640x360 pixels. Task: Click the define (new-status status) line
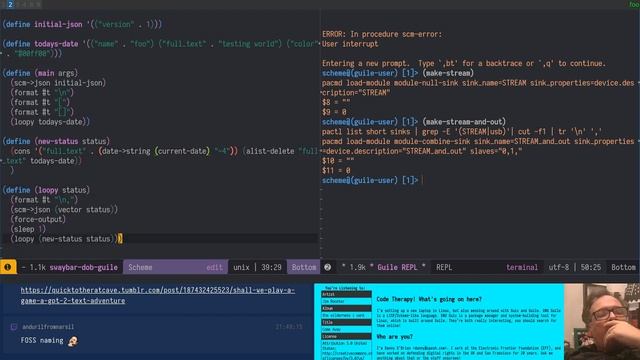click(56, 141)
